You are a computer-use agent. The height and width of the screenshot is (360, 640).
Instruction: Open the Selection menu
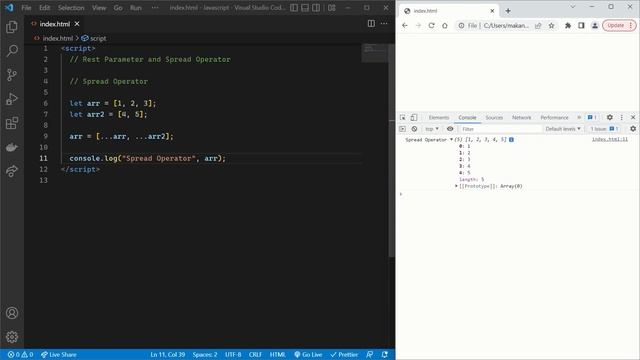click(71, 8)
